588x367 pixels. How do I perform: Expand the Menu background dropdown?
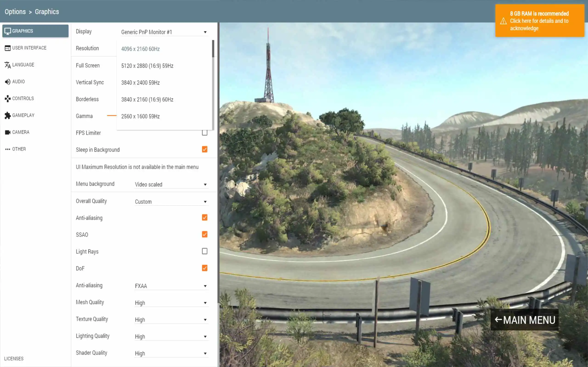coord(171,184)
